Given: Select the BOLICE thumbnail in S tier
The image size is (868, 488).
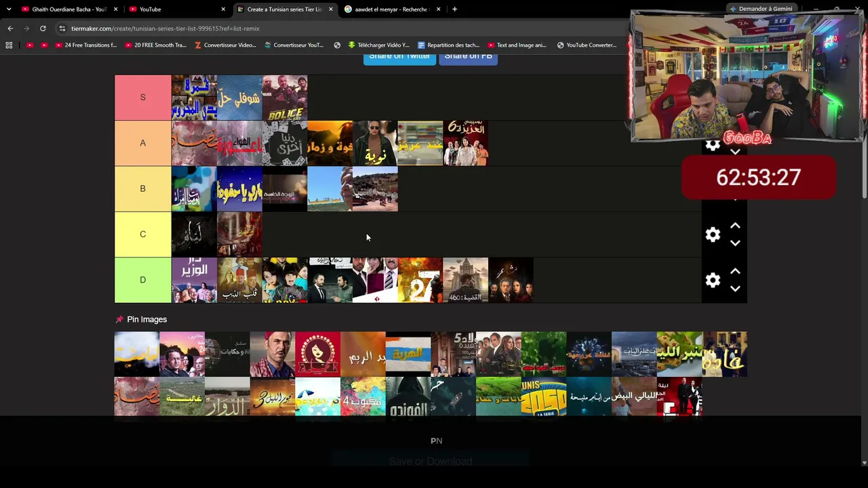Looking at the screenshot, I should [x=285, y=98].
